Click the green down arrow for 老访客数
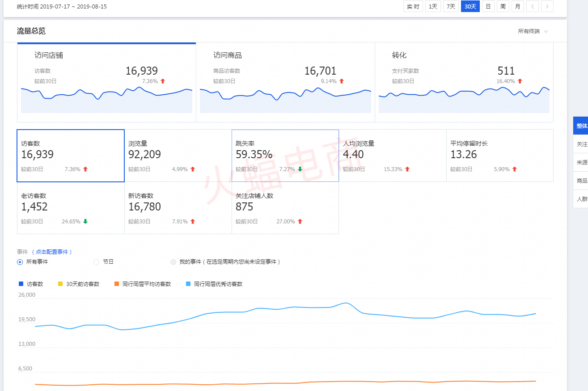Screen dimensions: 588x391 85,221
